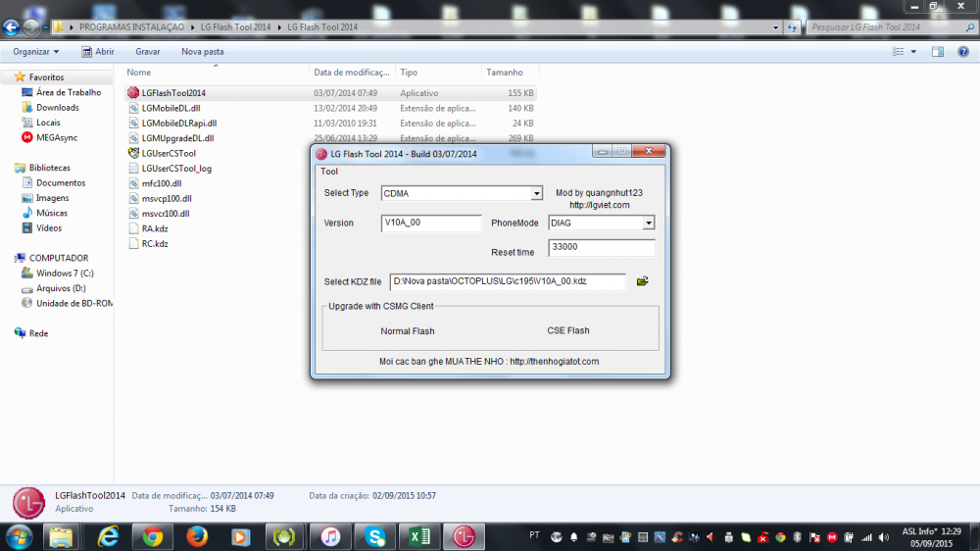Open Favoritos in the navigation pane
The width and height of the screenshot is (980, 551).
[x=46, y=76]
